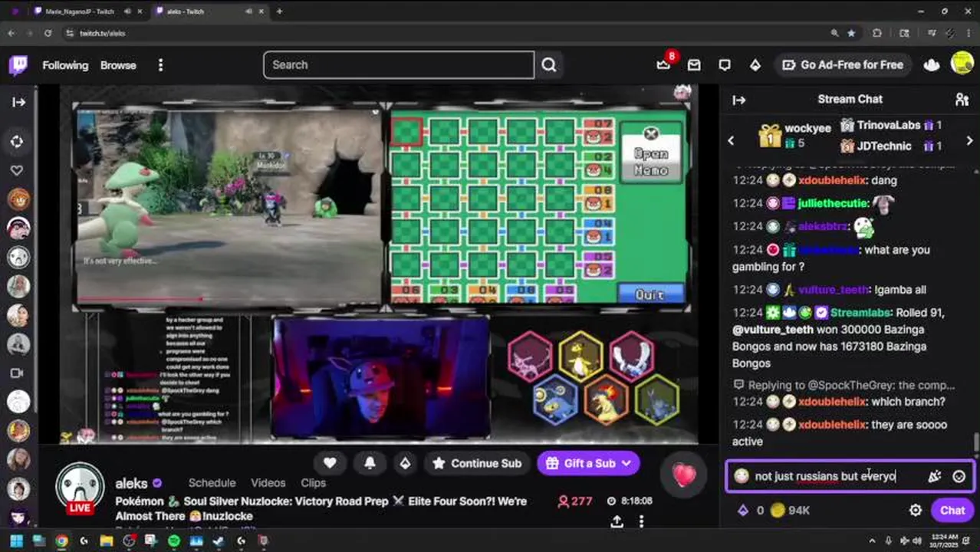Click juliethecutie username in chat
Image resolution: width=980 pixels, height=552 pixels.
[x=833, y=203]
